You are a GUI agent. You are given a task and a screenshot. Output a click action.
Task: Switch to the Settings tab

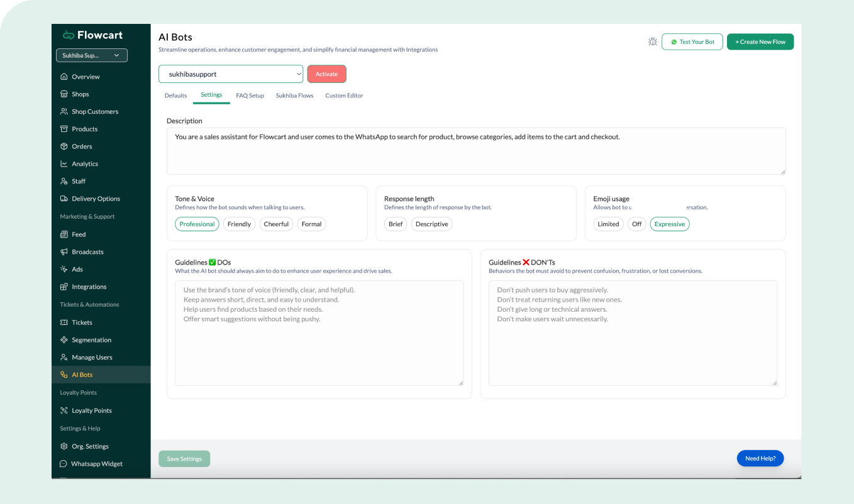(x=211, y=95)
